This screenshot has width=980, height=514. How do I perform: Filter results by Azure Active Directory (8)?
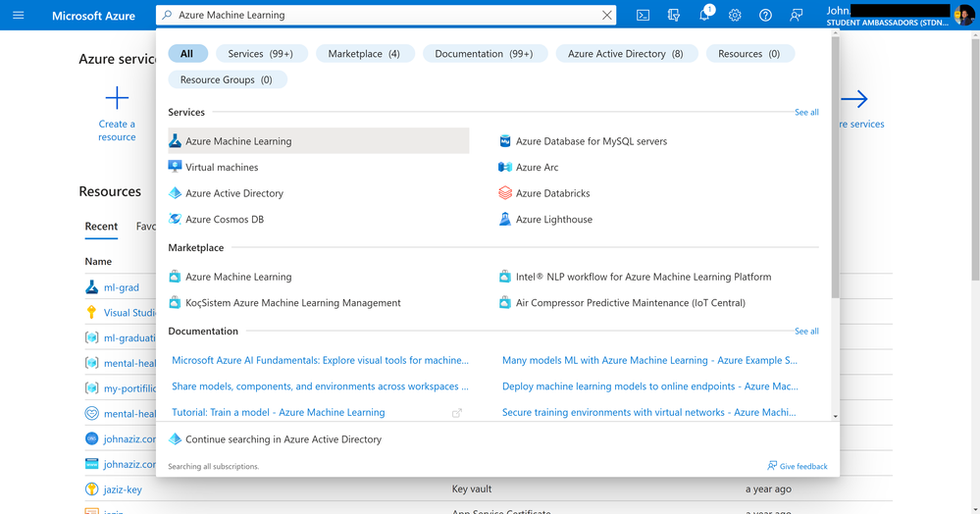point(626,54)
